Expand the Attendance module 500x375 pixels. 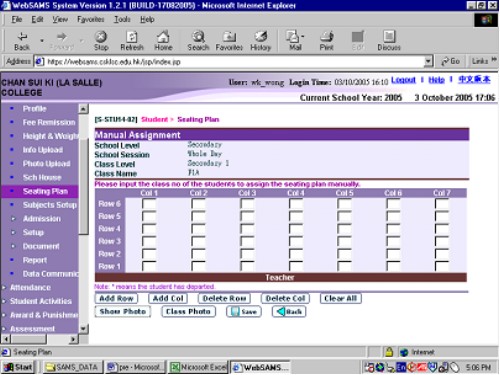[x=30, y=287]
